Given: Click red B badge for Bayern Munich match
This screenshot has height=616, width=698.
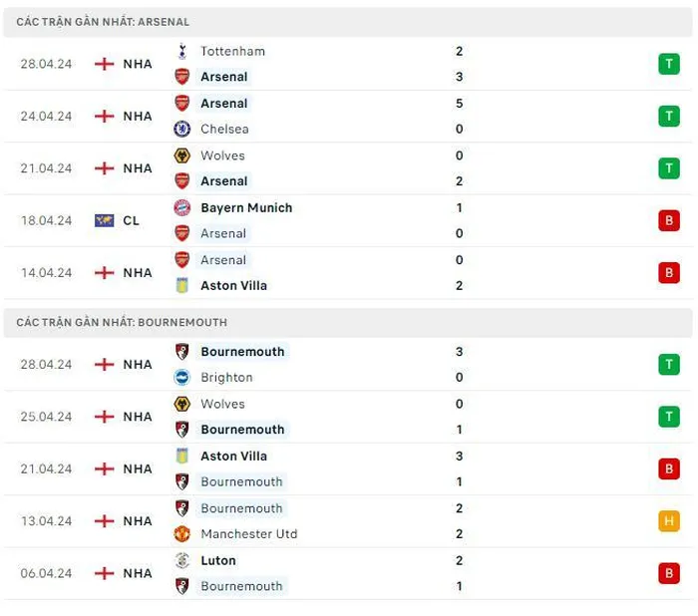Looking at the screenshot, I should (x=669, y=220).
